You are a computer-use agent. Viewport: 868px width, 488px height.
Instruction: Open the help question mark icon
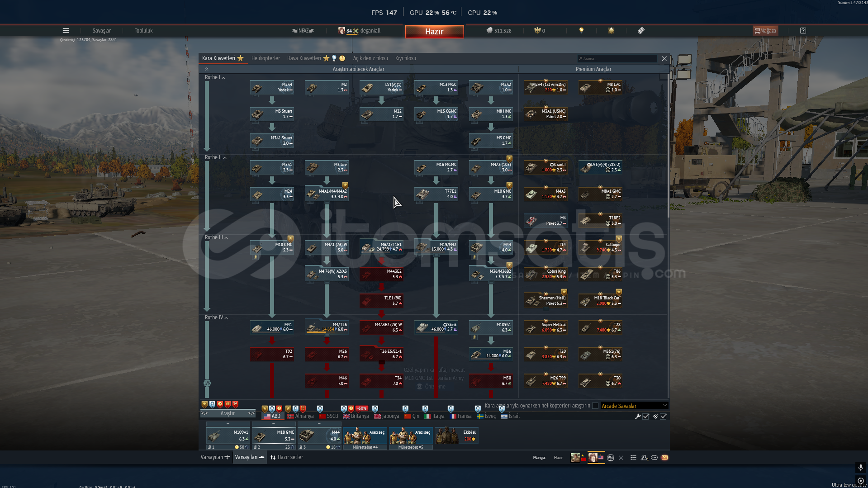803,31
